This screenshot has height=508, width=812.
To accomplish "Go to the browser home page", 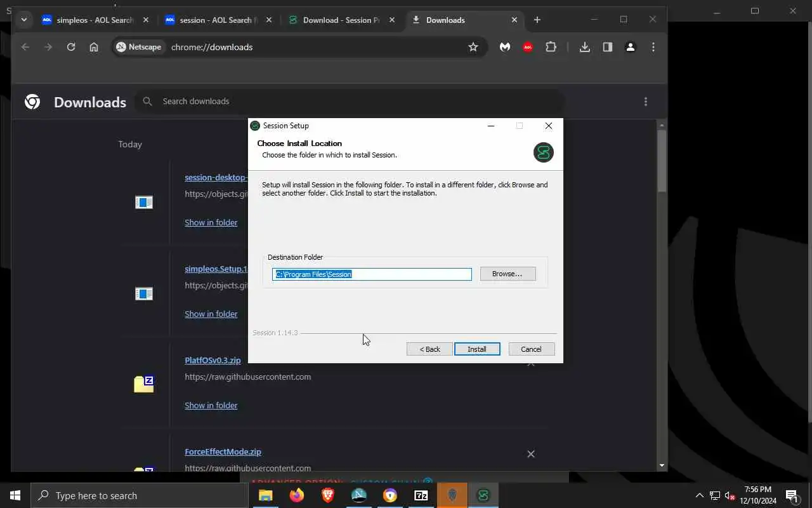I will (x=94, y=47).
